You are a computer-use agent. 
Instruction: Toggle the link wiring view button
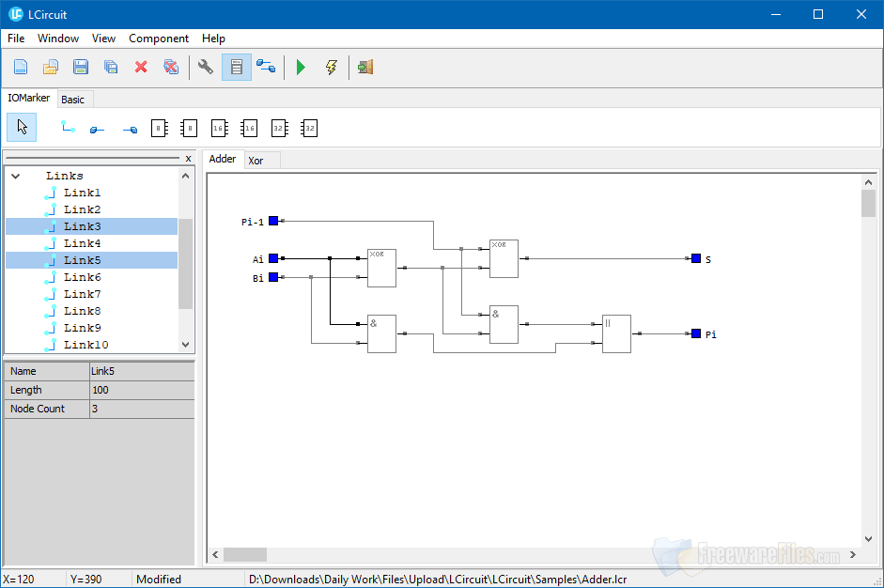point(266,67)
